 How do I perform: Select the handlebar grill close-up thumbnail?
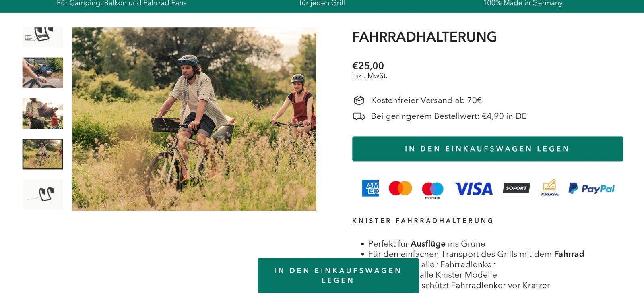click(43, 73)
